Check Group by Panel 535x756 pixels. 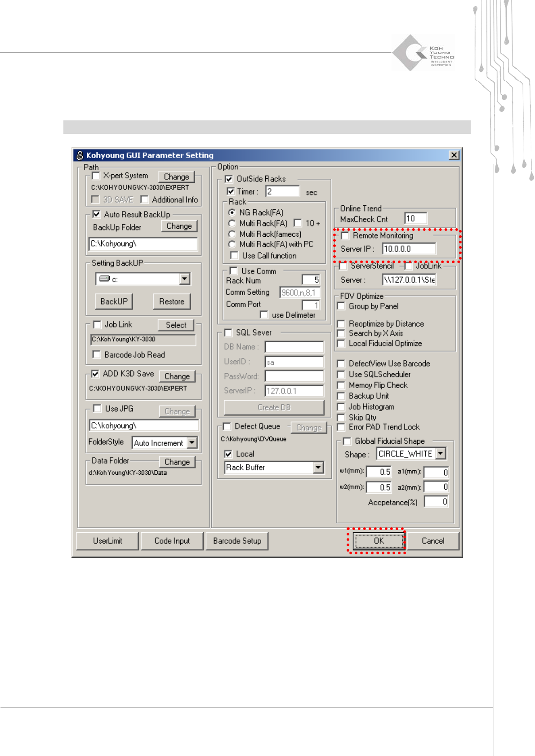tap(341, 306)
